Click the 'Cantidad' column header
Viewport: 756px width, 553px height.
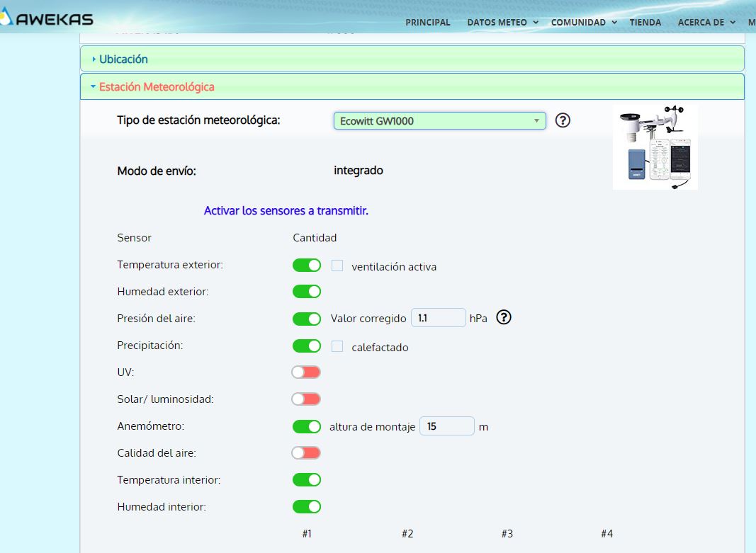pos(315,238)
